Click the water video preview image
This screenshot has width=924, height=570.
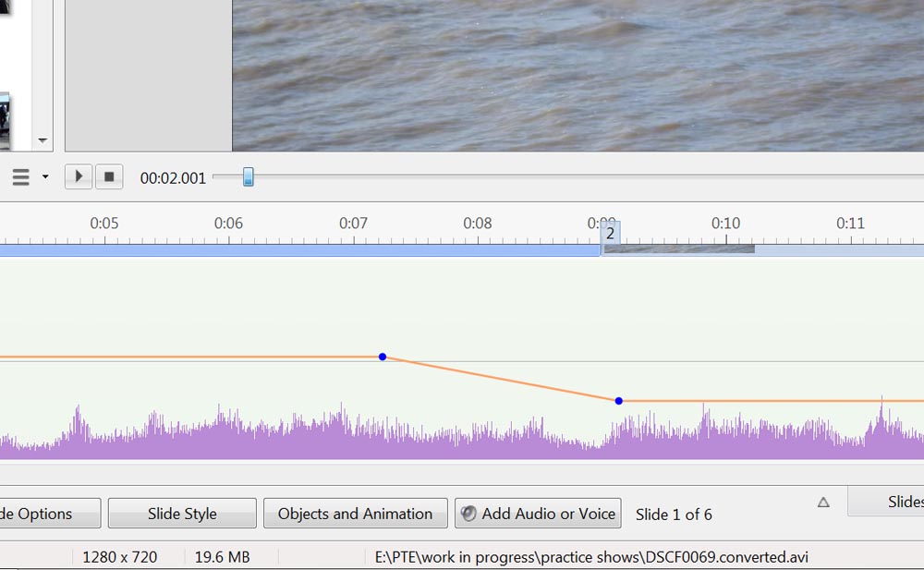pyautogui.click(x=577, y=74)
